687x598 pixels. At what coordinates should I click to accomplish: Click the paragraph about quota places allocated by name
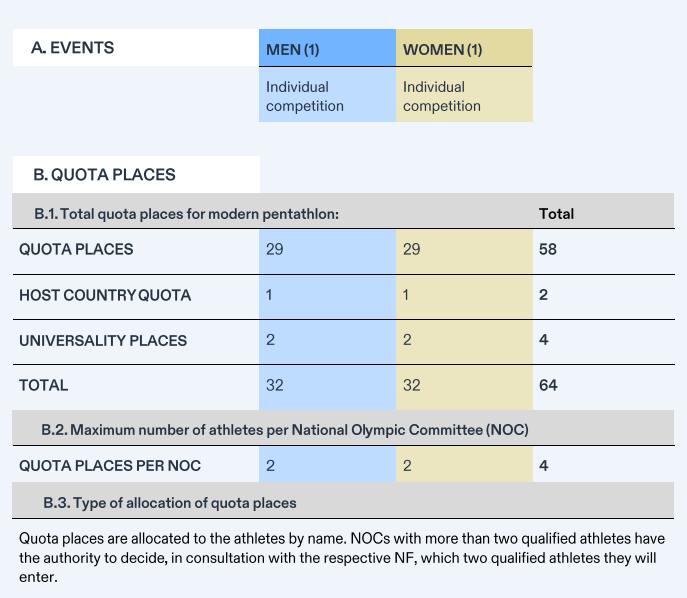click(340, 558)
